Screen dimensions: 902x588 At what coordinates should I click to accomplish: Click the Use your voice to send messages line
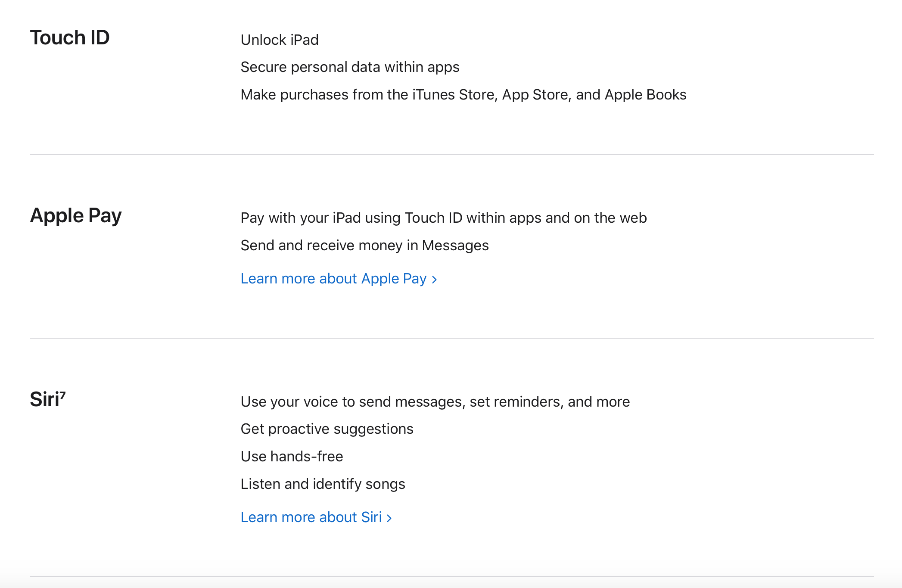(435, 401)
